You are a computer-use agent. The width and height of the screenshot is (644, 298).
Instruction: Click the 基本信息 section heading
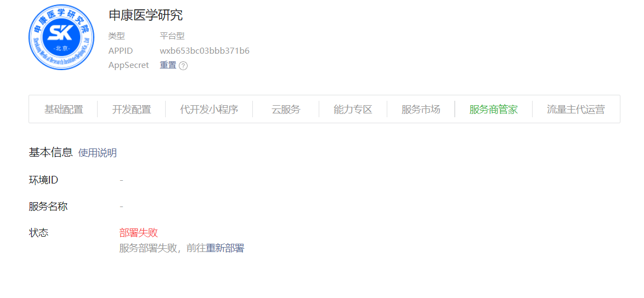50,152
